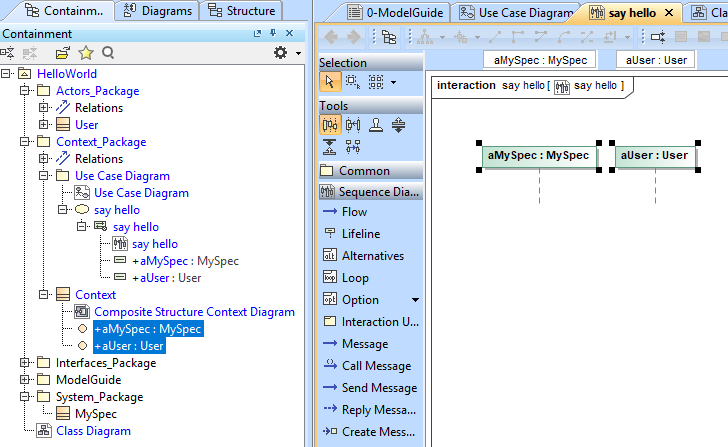The width and height of the screenshot is (728, 447).
Task: Switch to 0-ModelGuide diagram tab
Action: point(396,13)
